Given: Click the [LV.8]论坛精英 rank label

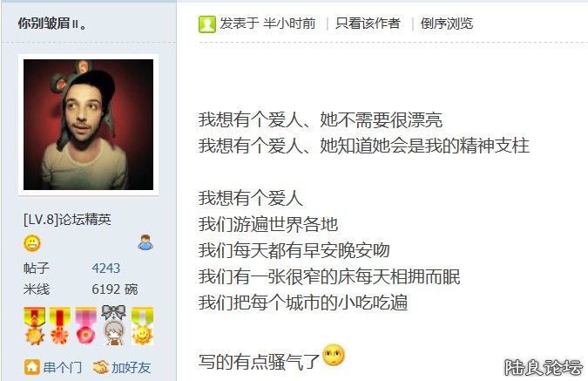Looking at the screenshot, I should click(67, 219).
